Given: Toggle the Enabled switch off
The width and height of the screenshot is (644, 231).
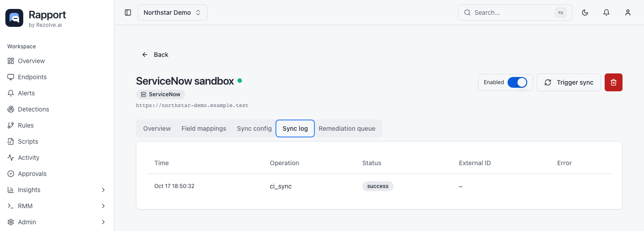Looking at the screenshot, I should pyautogui.click(x=517, y=82).
